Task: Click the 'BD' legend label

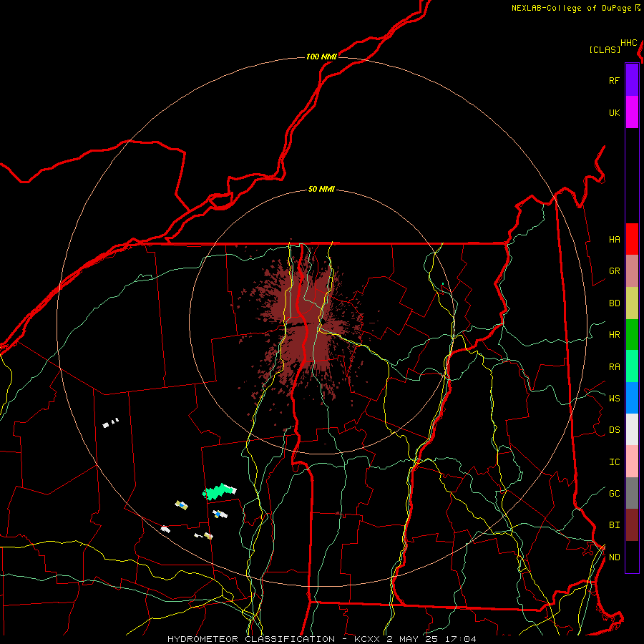Action: pos(614,303)
